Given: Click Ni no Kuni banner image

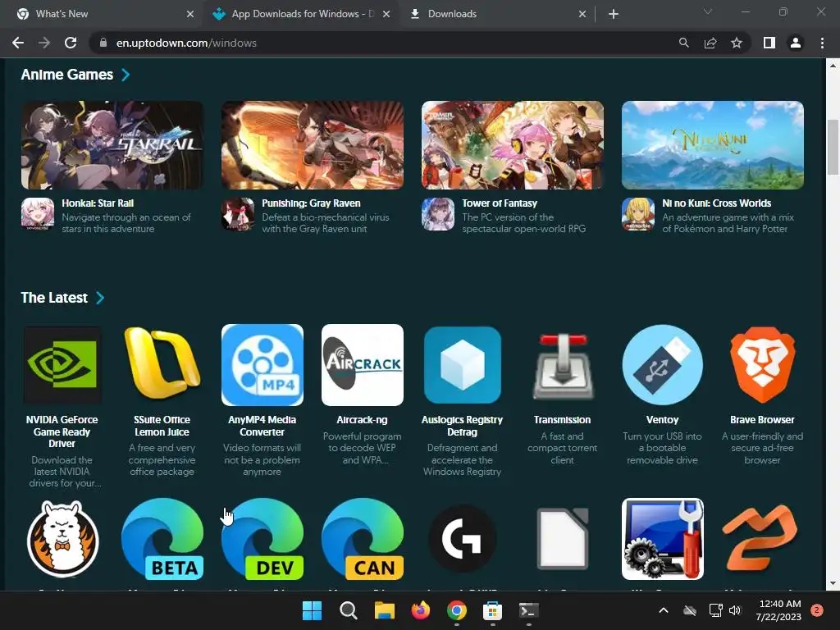Looking at the screenshot, I should pos(713,145).
